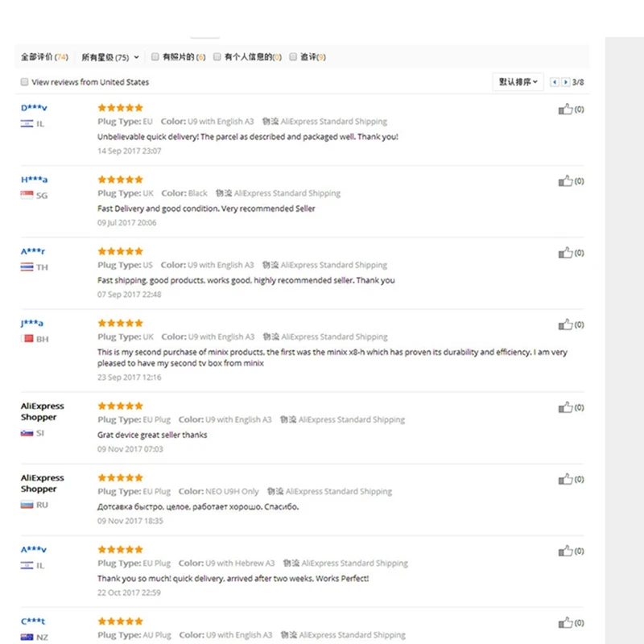Open the all star ratings (75) dropdown

tap(110, 57)
